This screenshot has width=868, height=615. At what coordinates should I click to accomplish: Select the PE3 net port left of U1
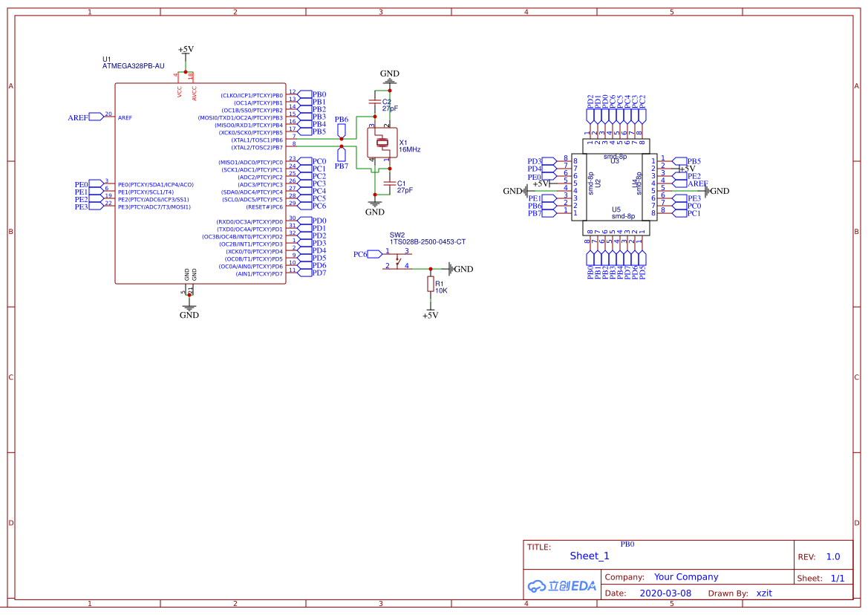pyautogui.click(x=88, y=206)
